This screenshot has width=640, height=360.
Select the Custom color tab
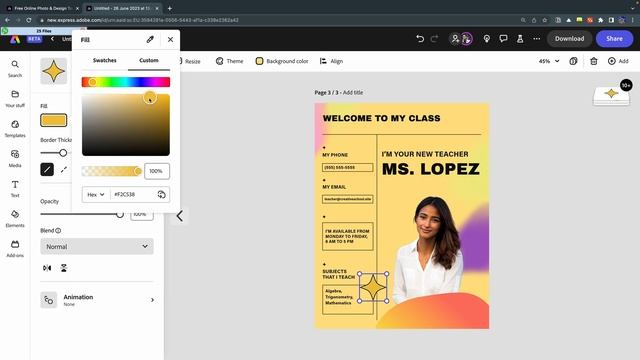149,60
